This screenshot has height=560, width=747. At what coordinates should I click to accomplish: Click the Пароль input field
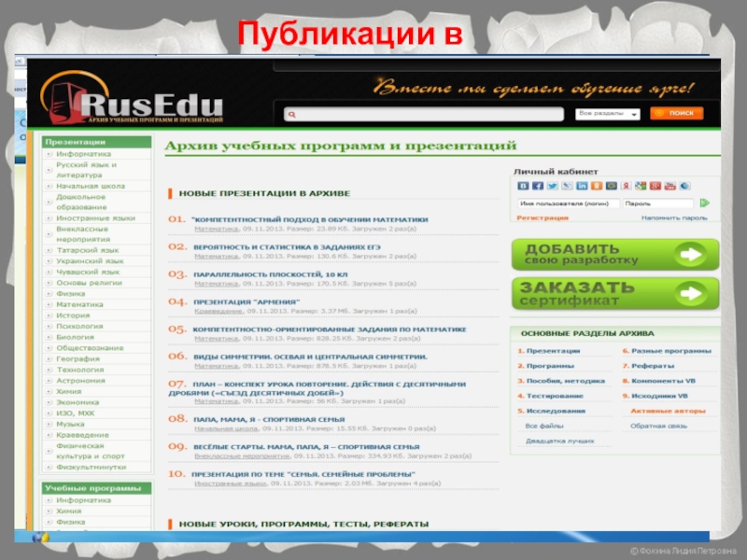coord(658,203)
